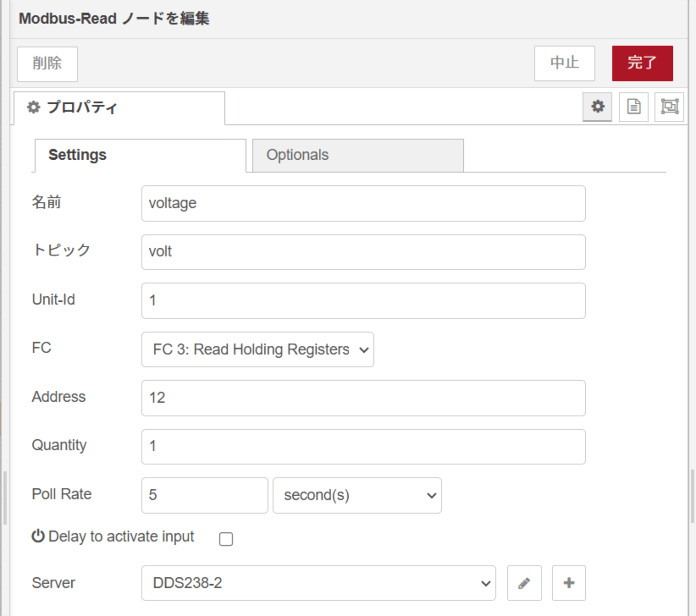Image resolution: width=696 pixels, height=616 pixels.
Task: Focus the Unit-Id input field
Action: point(363,301)
